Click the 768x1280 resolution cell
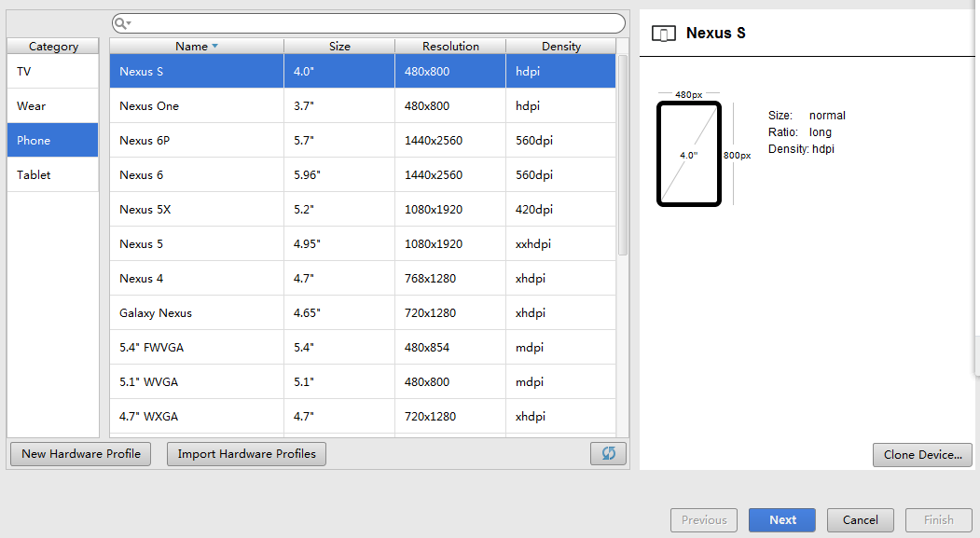Viewport: 980px width, 538px height. (x=450, y=278)
